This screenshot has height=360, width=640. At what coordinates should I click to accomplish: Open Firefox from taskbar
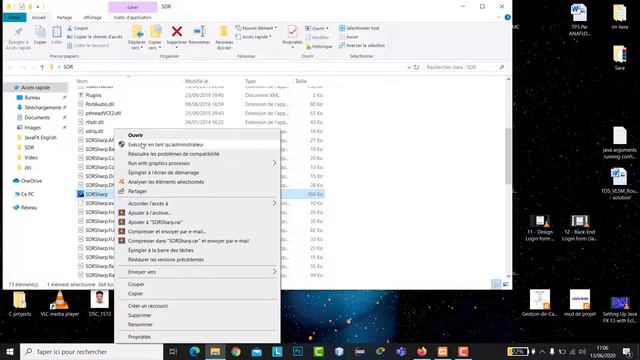[x=422, y=351]
